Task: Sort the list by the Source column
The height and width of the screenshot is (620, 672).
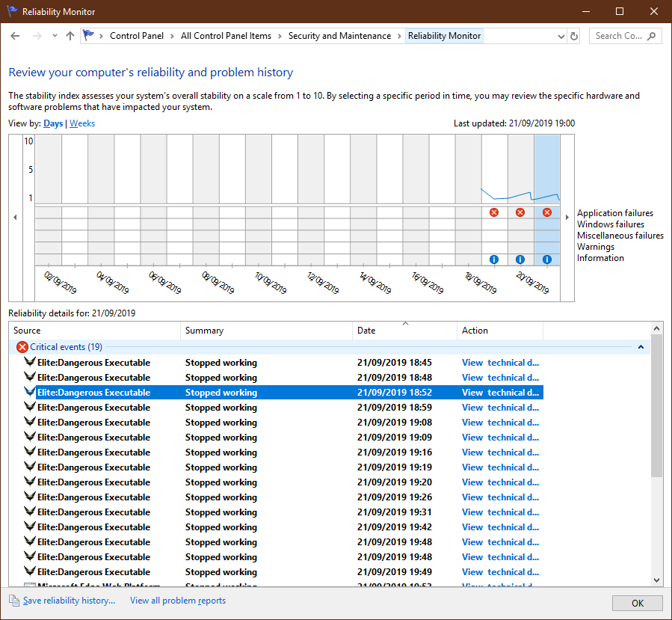Action: 95,331
